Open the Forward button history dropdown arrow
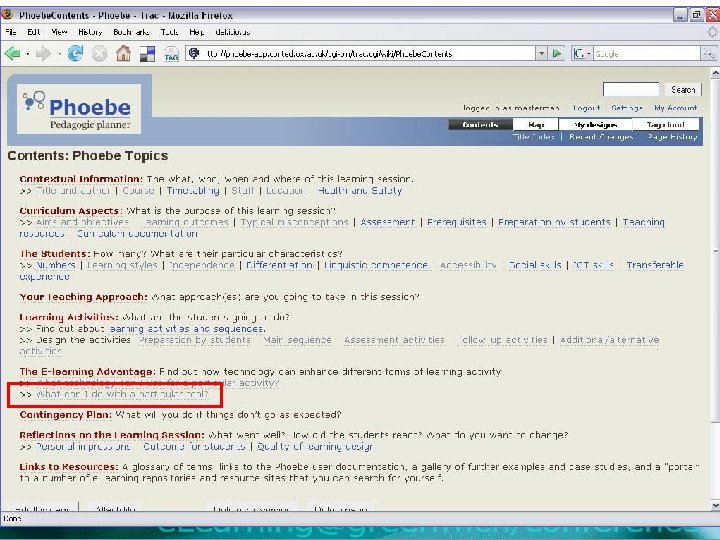The width and height of the screenshot is (720, 540). pos(59,54)
